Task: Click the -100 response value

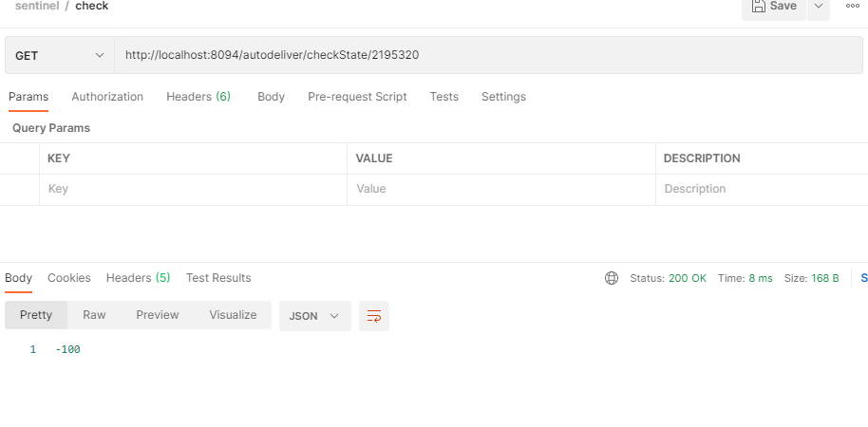Action: tap(67, 349)
